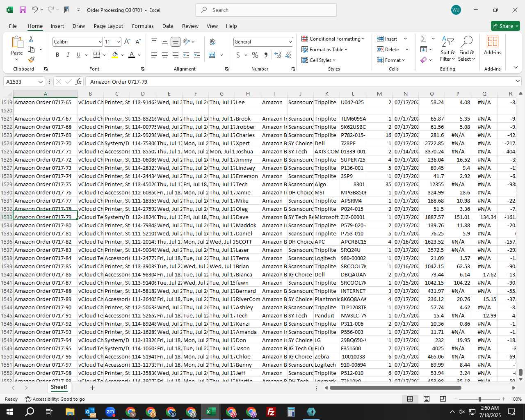This screenshot has width=525, height=420.
Task: Toggle Align Right button
Action: (176, 55)
